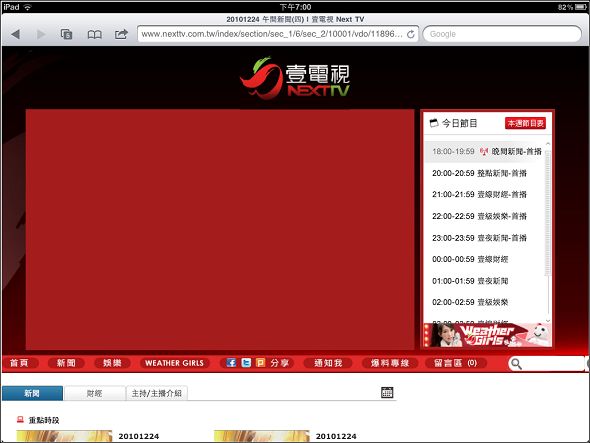Click the 重點時段 section heading
This screenshot has height=443, width=590.
tap(44, 420)
